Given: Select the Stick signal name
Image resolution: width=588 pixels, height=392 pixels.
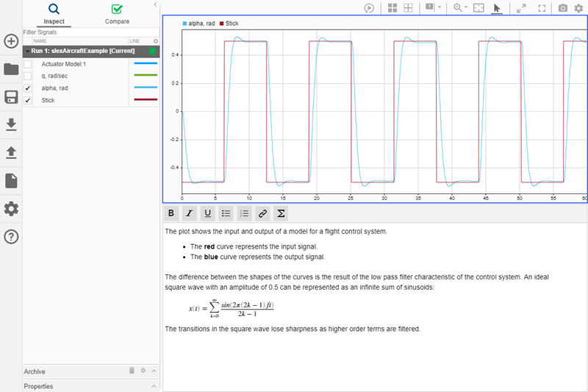Looking at the screenshot, I should [x=48, y=100].
